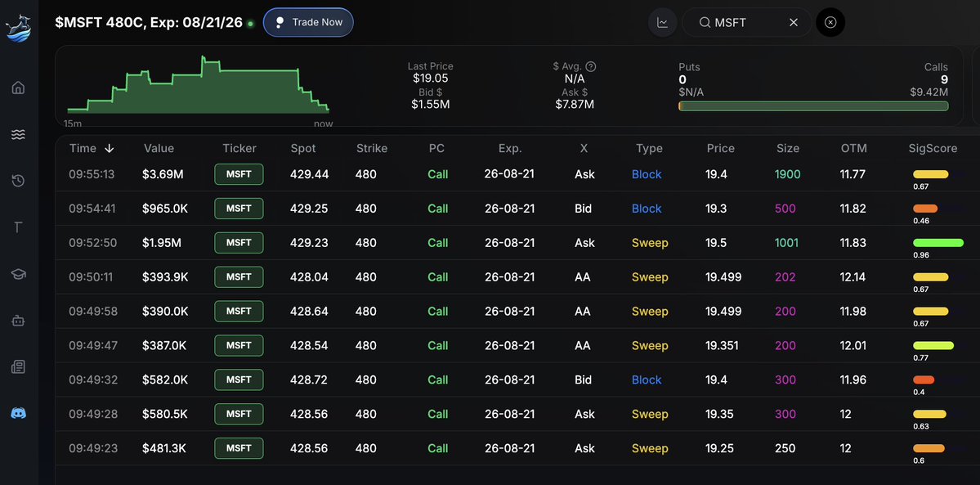
Task: Click the lime SigScore bar labeled 0.77
Action: (933, 345)
